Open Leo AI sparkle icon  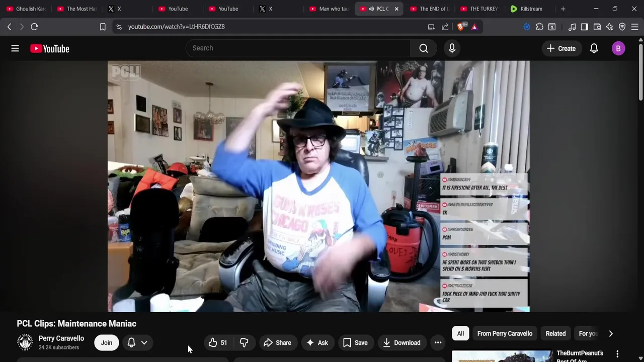pyautogui.click(x=610, y=27)
